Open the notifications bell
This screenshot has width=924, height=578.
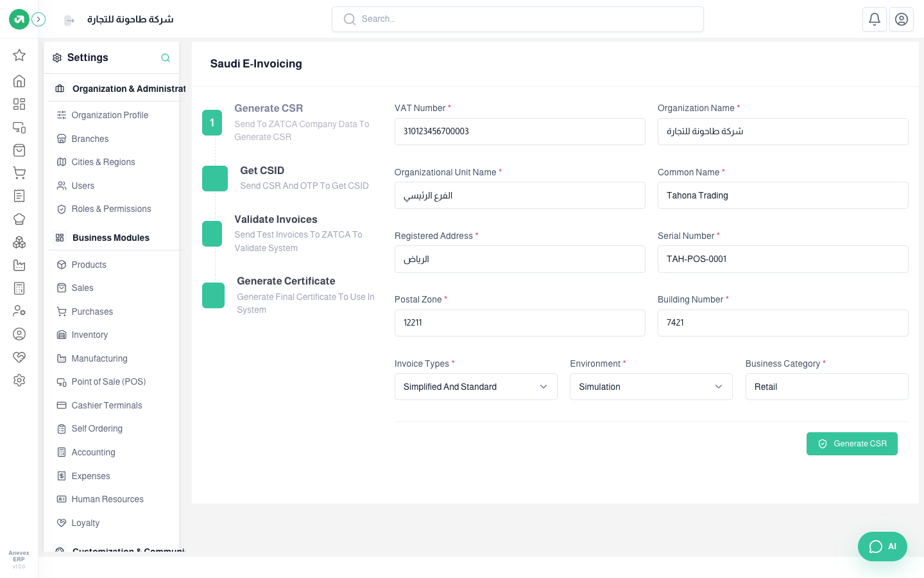tap(875, 19)
